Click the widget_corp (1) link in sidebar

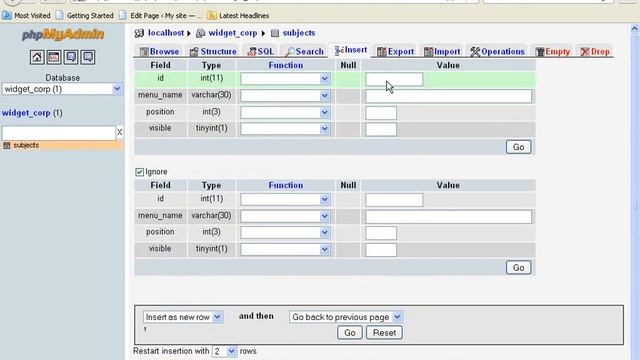coord(32,113)
